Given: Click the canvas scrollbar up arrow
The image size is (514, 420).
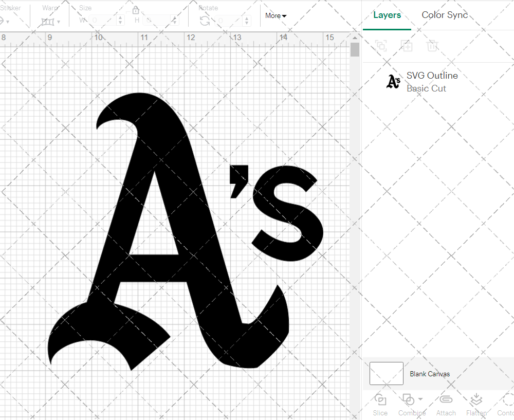Looking at the screenshot, I should [x=355, y=38].
